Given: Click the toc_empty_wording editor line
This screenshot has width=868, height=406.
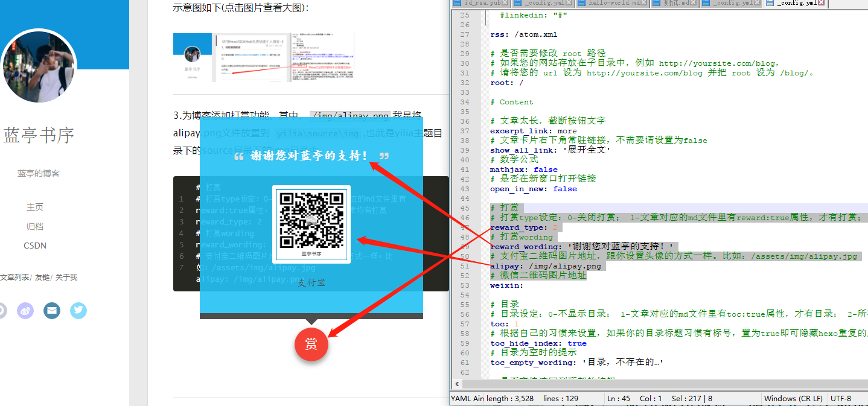Looking at the screenshot, I should click(577, 363).
